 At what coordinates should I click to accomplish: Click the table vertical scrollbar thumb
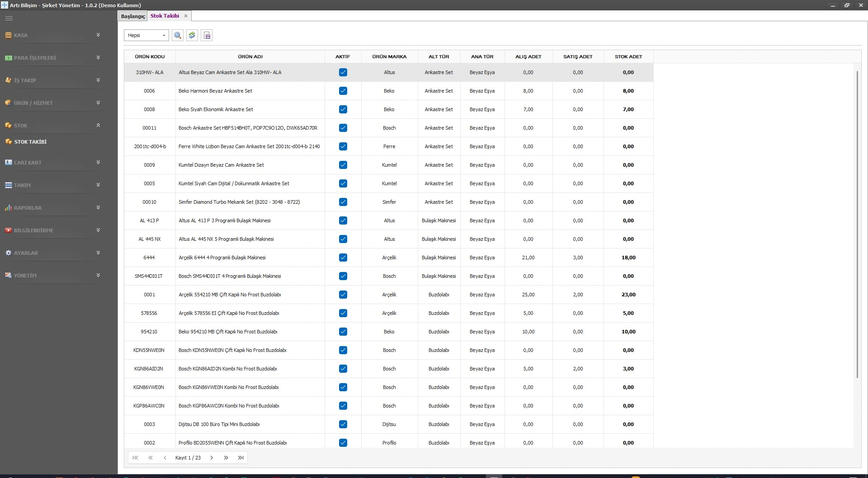pos(857,224)
